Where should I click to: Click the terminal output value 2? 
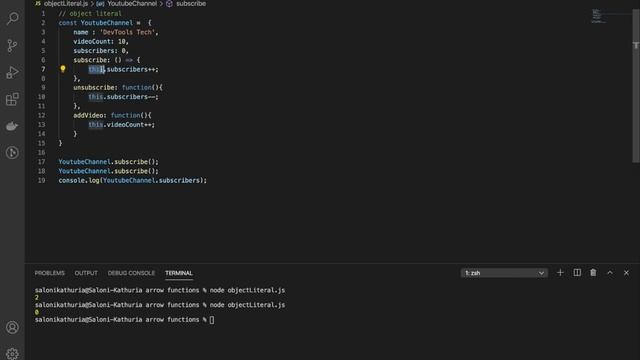(37, 298)
